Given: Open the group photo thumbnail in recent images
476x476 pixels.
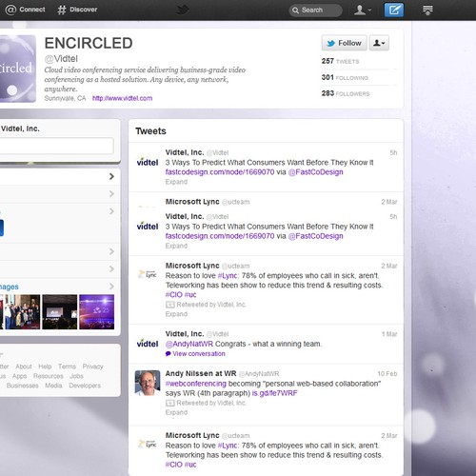Looking at the screenshot, I should point(23,311).
